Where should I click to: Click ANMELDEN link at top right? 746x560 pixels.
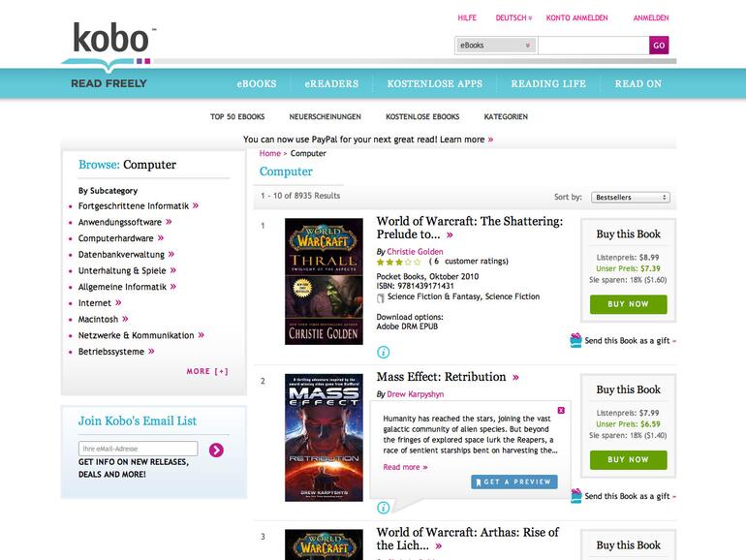click(x=650, y=18)
